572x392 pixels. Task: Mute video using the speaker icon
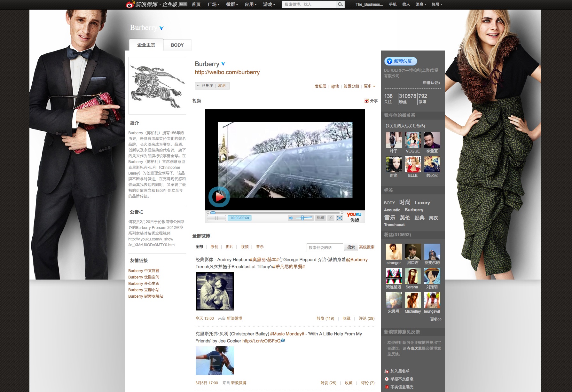click(x=291, y=218)
